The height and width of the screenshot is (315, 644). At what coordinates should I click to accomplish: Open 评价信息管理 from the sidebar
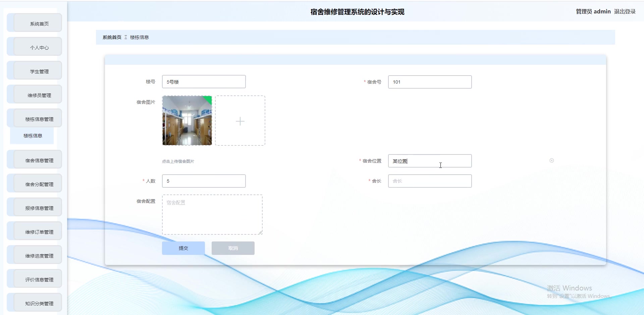(34, 278)
